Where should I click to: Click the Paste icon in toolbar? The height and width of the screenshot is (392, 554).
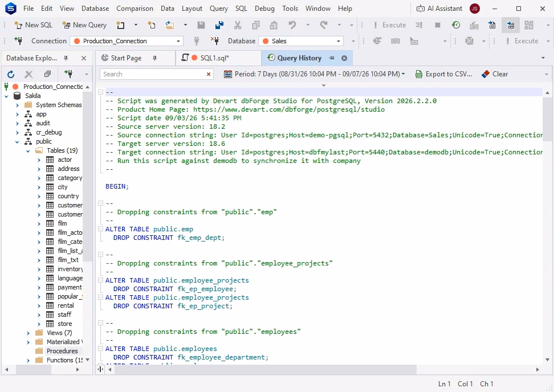tap(274, 25)
